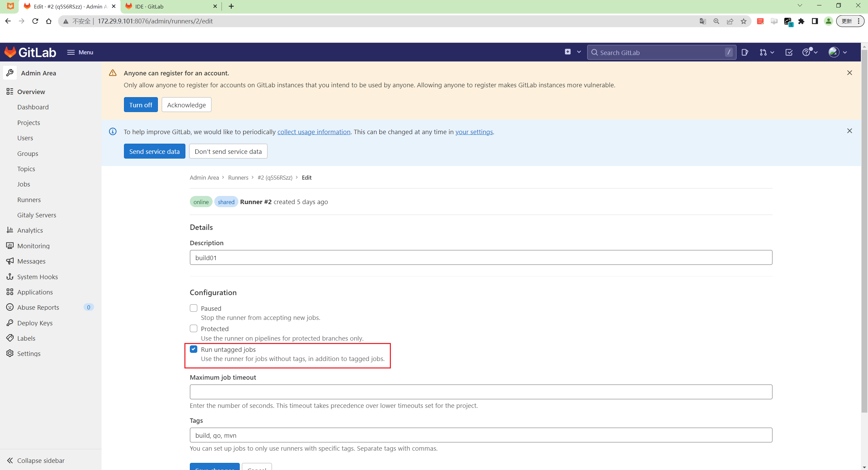The width and height of the screenshot is (868, 470).
Task: Click the #2 (q5S6RSzz) breadcrumb
Action: coord(275,177)
